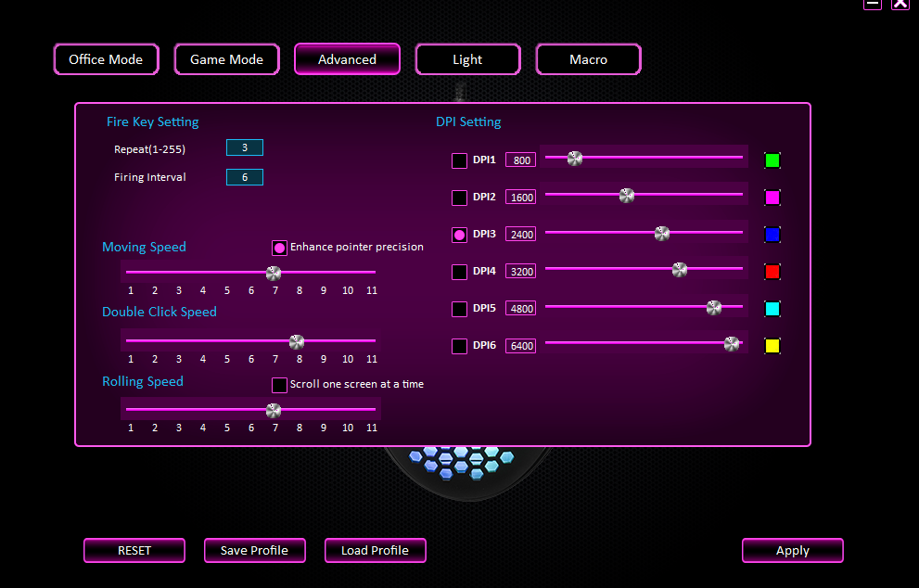Go to the Macro tab

pos(589,59)
